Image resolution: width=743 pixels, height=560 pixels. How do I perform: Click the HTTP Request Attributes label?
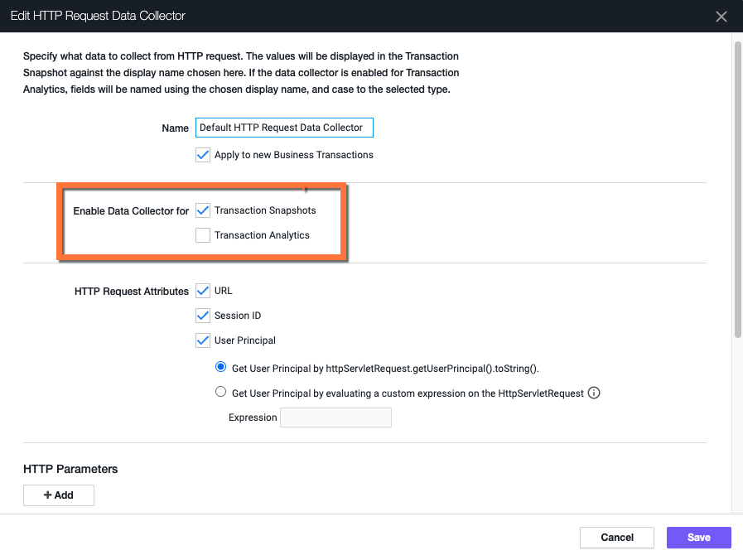[131, 292]
